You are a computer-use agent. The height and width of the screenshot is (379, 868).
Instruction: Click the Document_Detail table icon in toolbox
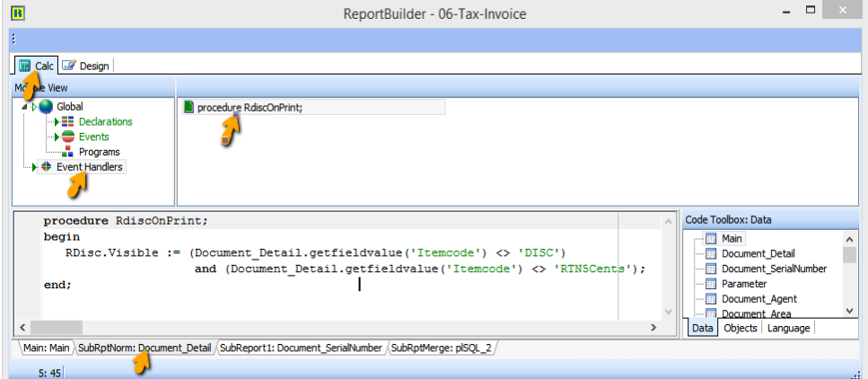[x=711, y=254]
